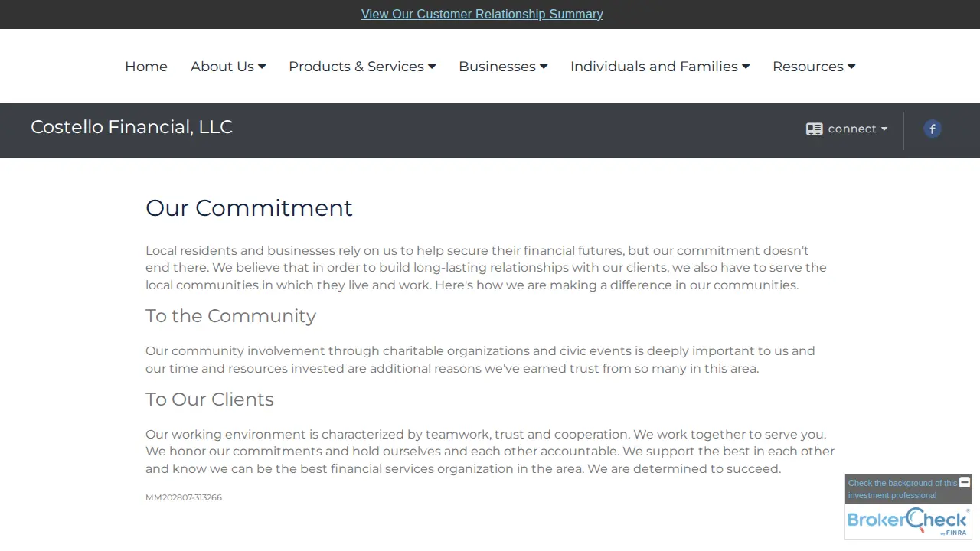Expand the Individuals and Families menu
Screen dimensions: 980x551
pyautogui.click(x=660, y=67)
